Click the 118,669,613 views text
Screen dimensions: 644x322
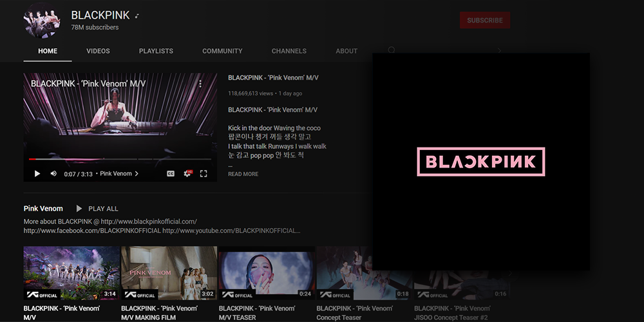click(251, 93)
